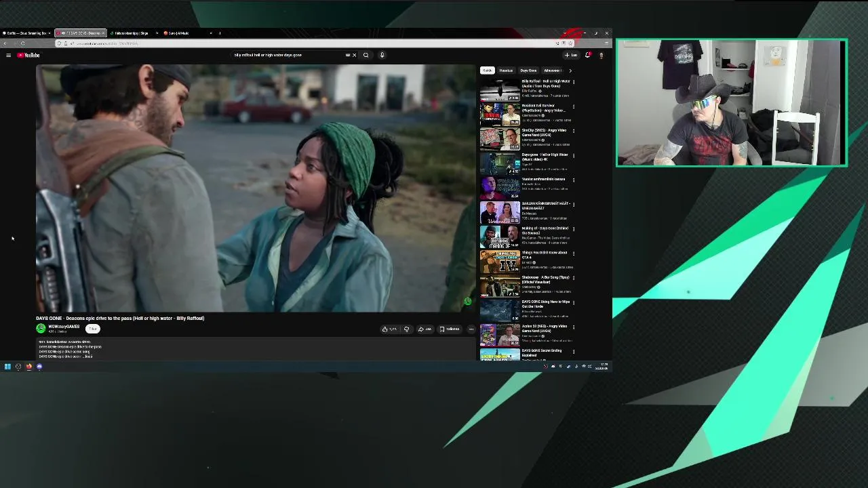Image resolution: width=868 pixels, height=488 pixels.
Task: Switch to the first cloud streaming browser tab
Action: pyautogui.click(x=26, y=33)
